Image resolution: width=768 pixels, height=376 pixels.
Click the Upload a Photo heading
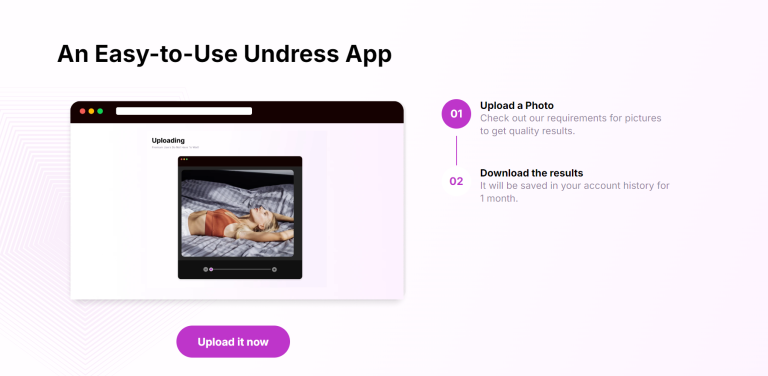[517, 105]
